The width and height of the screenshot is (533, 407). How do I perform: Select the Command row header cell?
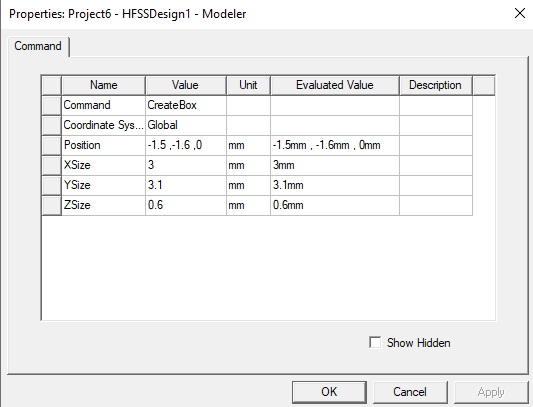(x=51, y=105)
